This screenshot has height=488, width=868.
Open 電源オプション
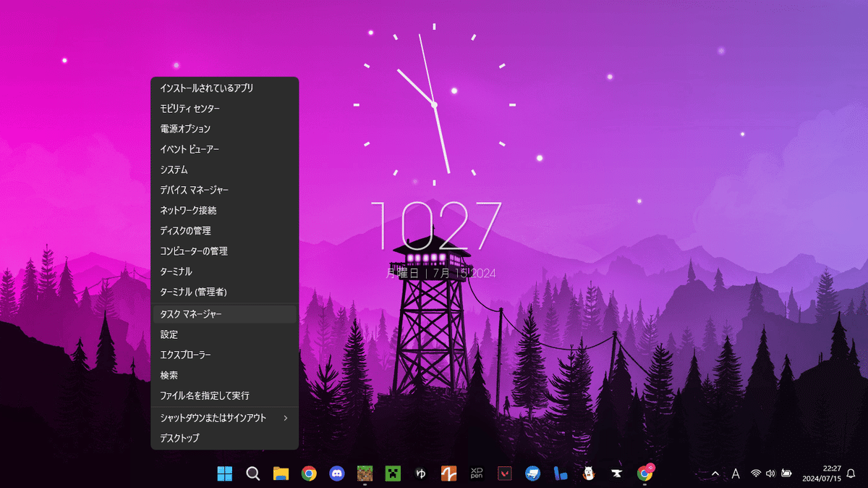click(x=224, y=129)
